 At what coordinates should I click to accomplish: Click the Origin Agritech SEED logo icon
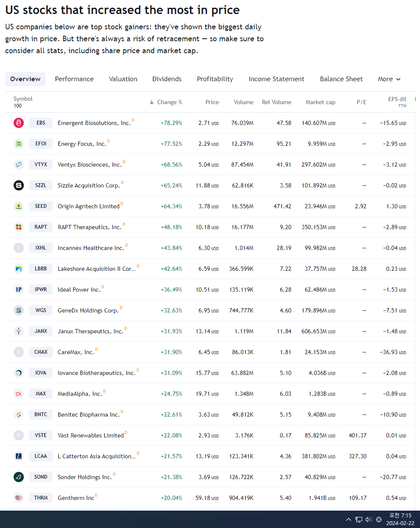19,206
